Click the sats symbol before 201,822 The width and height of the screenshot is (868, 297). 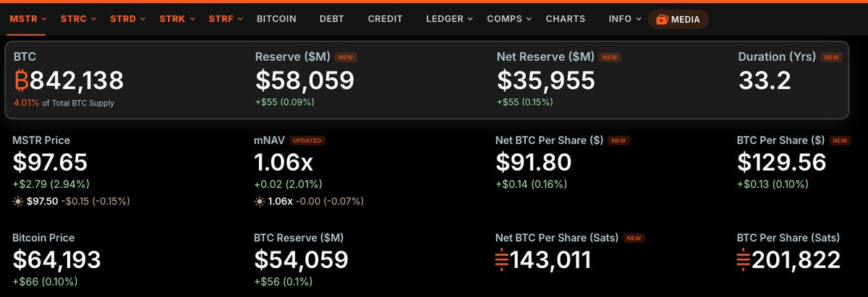point(744,259)
